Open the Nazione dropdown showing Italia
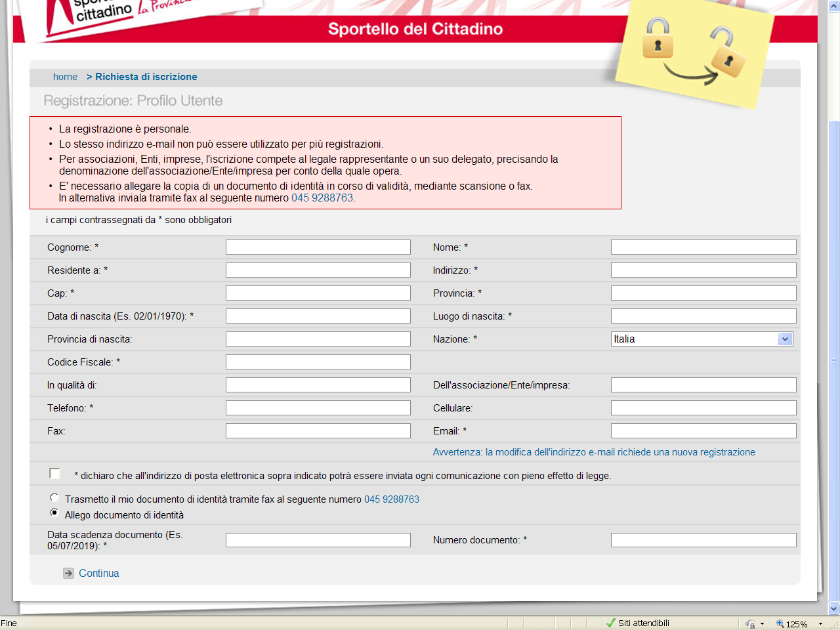Image resolution: width=840 pixels, height=630 pixels. [702, 339]
